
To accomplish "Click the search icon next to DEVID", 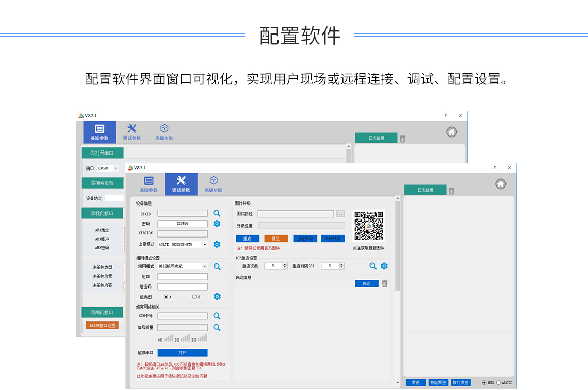I will point(217,213).
